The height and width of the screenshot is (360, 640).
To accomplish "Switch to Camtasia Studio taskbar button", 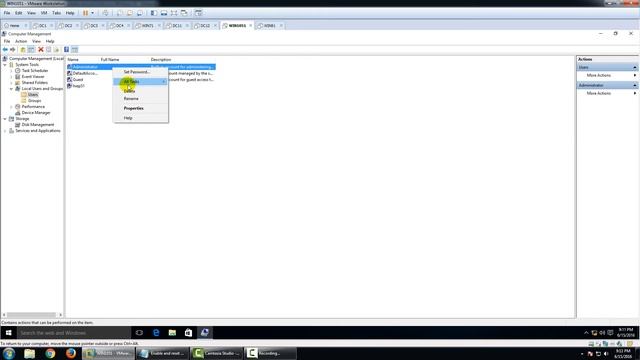I will (217, 353).
